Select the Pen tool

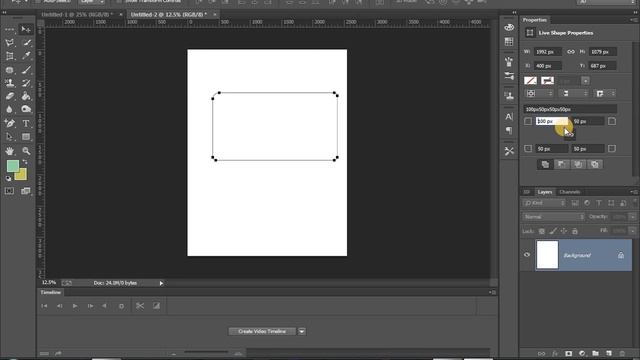[10, 123]
